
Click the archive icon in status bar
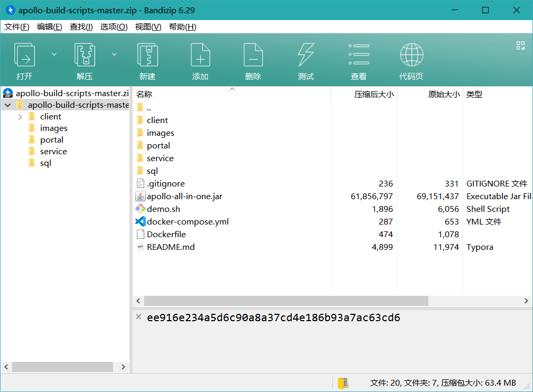[343, 383]
